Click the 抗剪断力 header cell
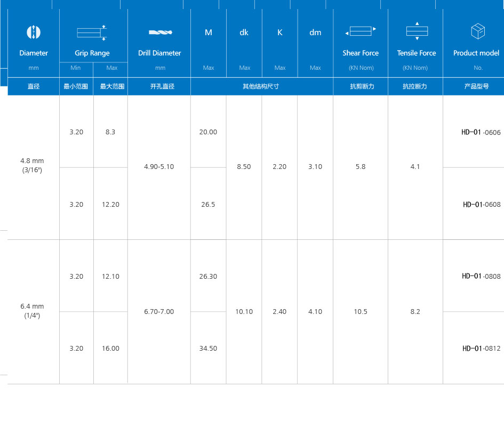The image size is (504, 436). pyautogui.click(x=360, y=86)
